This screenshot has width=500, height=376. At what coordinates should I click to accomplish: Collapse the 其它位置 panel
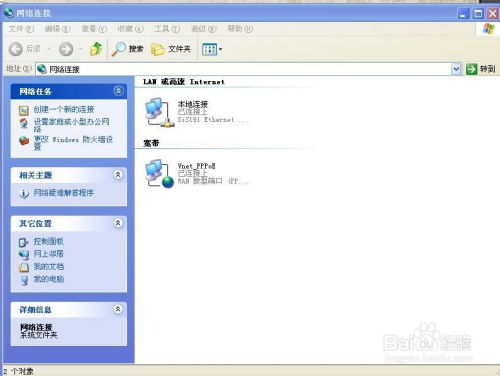[118, 223]
